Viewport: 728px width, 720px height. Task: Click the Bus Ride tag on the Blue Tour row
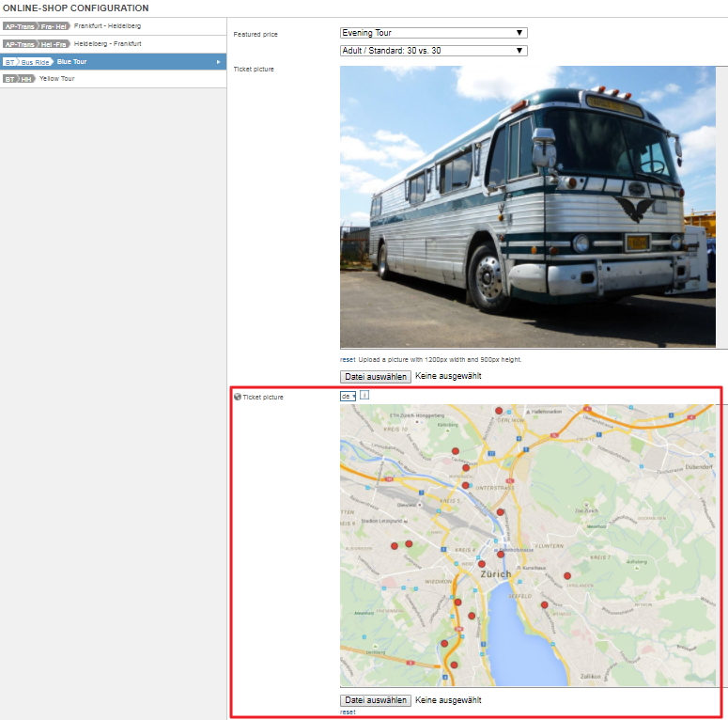36,62
